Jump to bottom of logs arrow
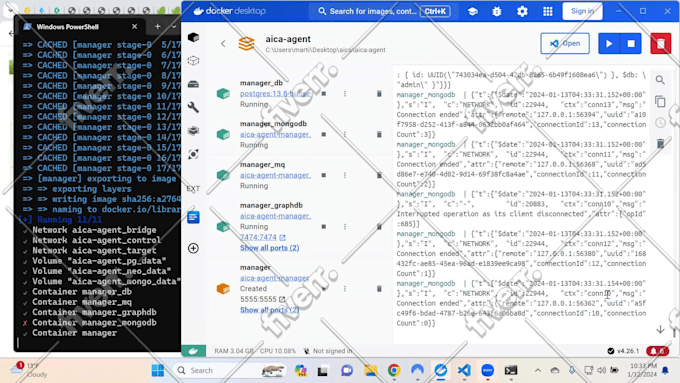The width and height of the screenshot is (680, 383). [660, 330]
